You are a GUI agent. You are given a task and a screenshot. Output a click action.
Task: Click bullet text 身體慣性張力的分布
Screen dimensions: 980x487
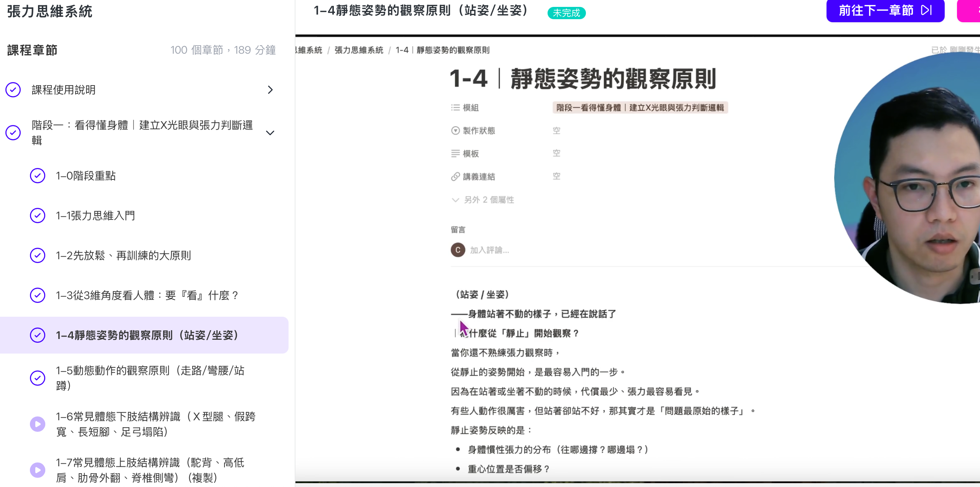click(x=558, y=449)
